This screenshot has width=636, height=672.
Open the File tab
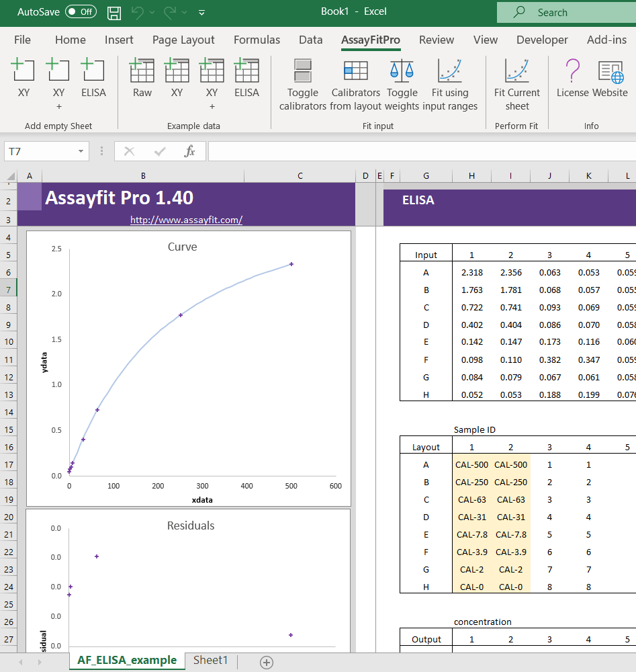tap(22, 40)
